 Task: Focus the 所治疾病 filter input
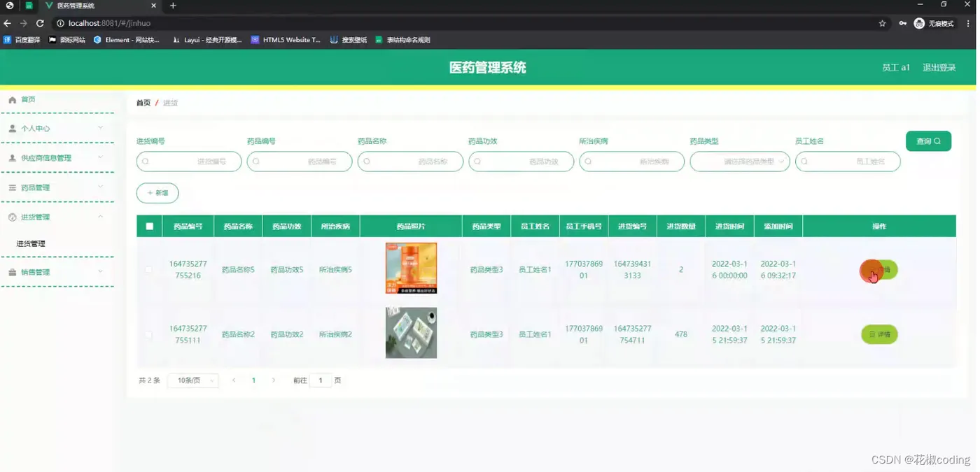click(x=632, y=162)
